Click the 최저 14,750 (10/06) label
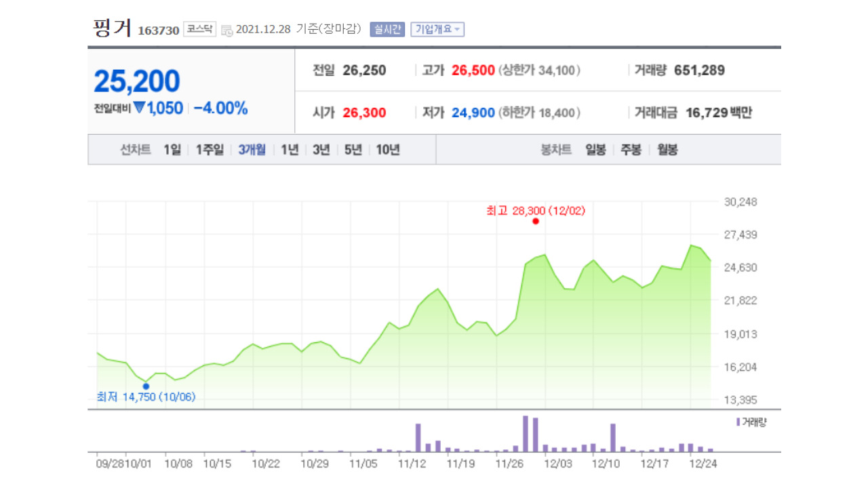 pyautogui.click(x=146, y=397)
